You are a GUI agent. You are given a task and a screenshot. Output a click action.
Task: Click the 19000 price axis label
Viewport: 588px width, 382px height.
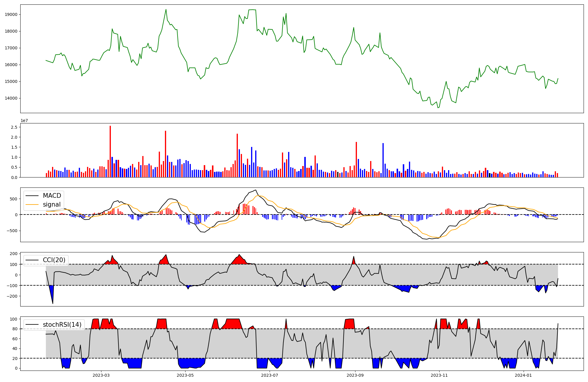coord(11,14)
